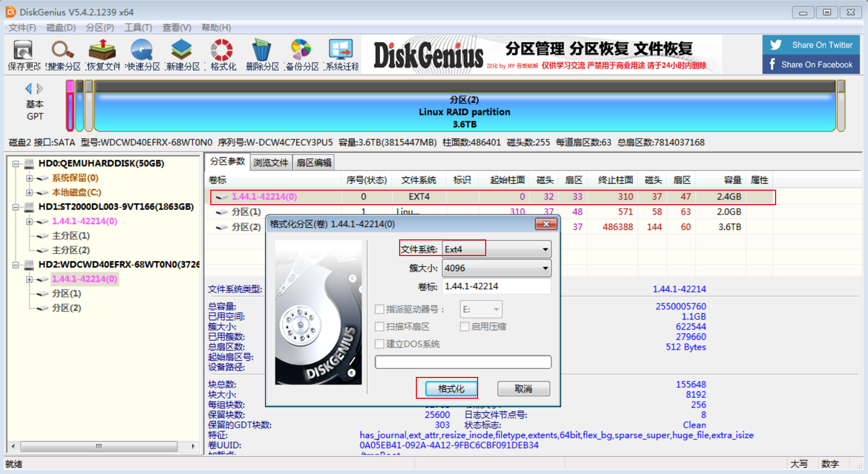Screen dimensions: 868x474
Task: Click the 搜索分区 search partition icon
Action: pyautogui.click(x=63, y=55)
